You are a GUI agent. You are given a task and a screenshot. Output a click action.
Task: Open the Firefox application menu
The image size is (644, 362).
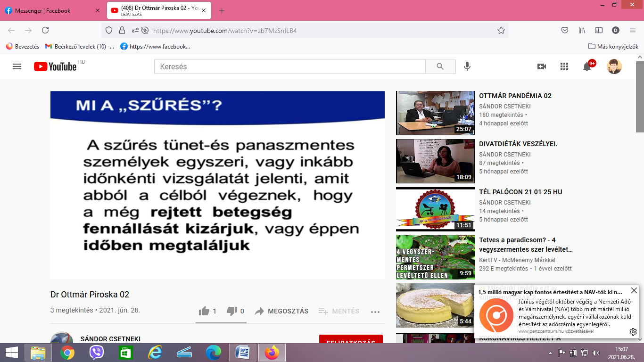coord(633,30)
